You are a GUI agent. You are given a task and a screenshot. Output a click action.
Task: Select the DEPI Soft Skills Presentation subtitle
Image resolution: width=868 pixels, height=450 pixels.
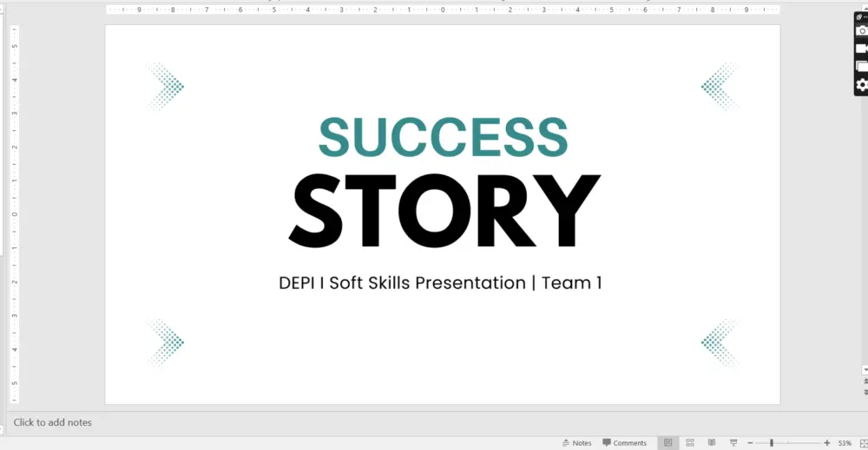pyautogui.click(x=440, y=283)
